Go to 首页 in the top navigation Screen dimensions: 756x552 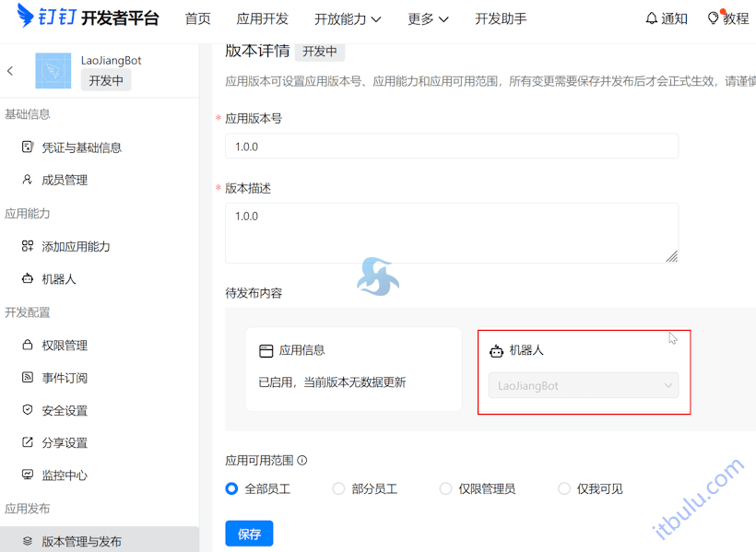click(x=197, y=18)
